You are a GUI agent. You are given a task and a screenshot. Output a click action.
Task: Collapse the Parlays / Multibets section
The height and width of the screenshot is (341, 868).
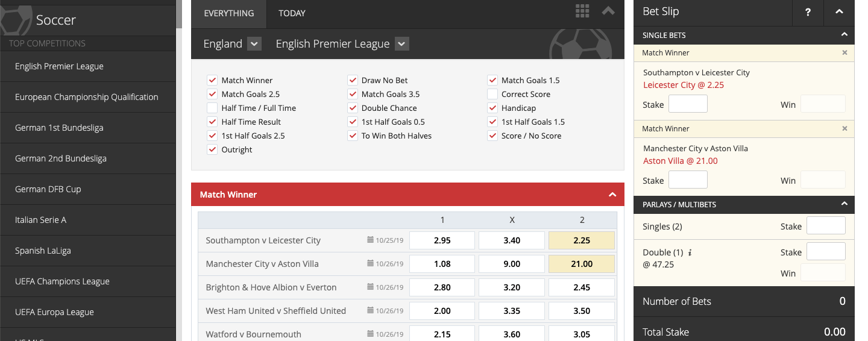tap(844, 204)
